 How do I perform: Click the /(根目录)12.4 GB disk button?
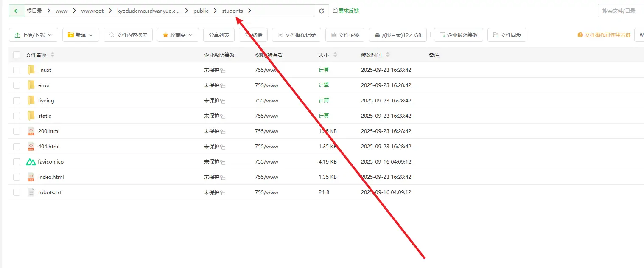pos(398,35)
